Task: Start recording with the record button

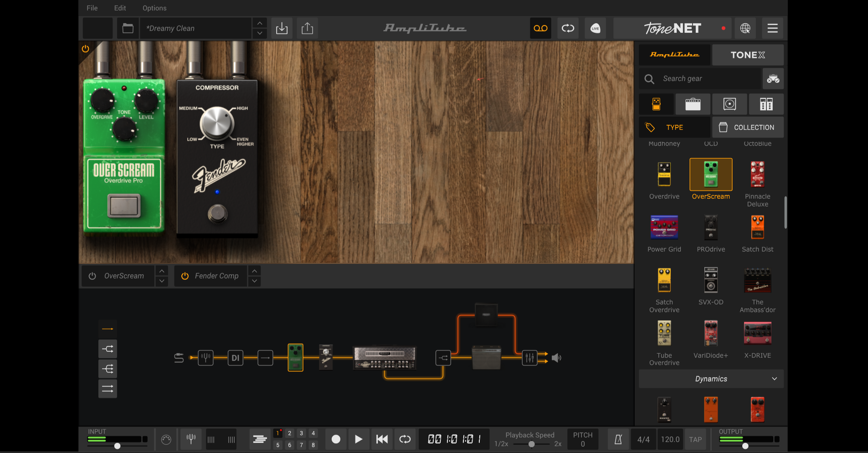Action: 336,439
